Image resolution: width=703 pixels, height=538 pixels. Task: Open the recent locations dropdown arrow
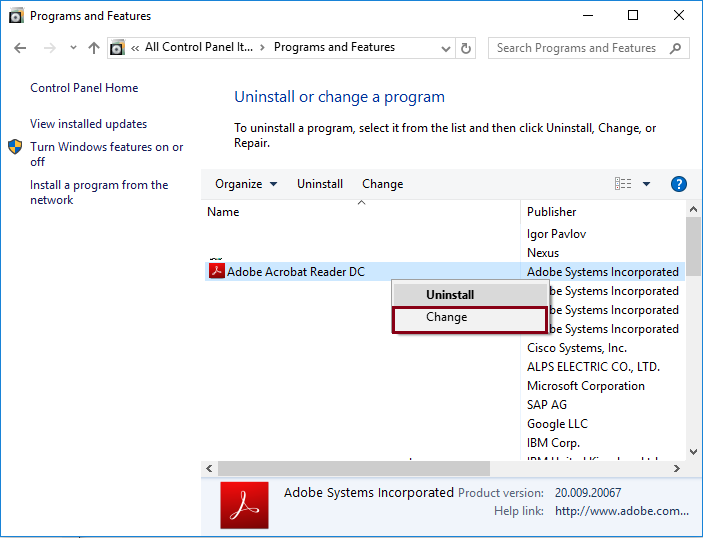[x=73, y=48]
